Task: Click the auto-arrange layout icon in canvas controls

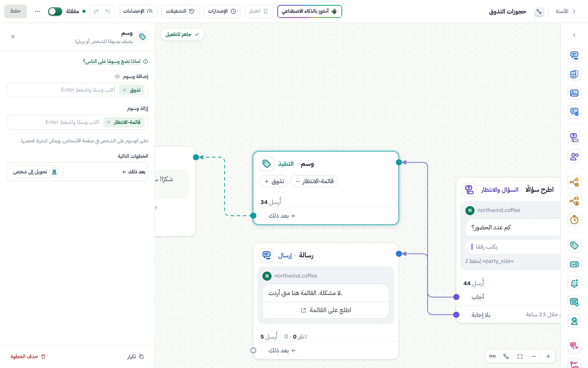Action: [506, 356]
